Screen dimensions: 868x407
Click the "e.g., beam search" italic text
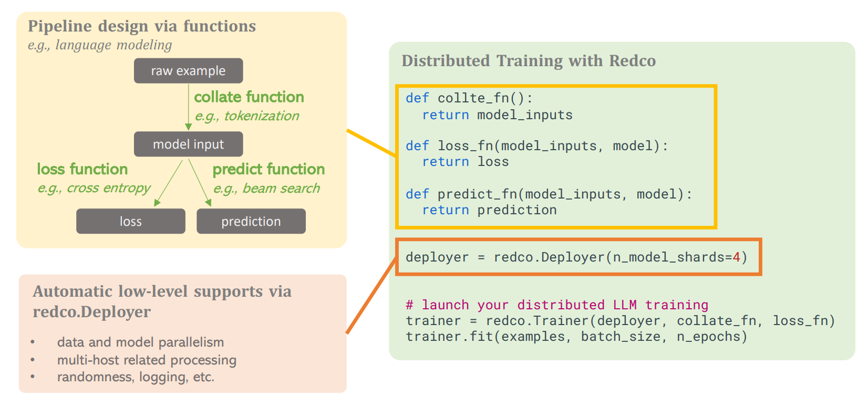coord(266,189)
